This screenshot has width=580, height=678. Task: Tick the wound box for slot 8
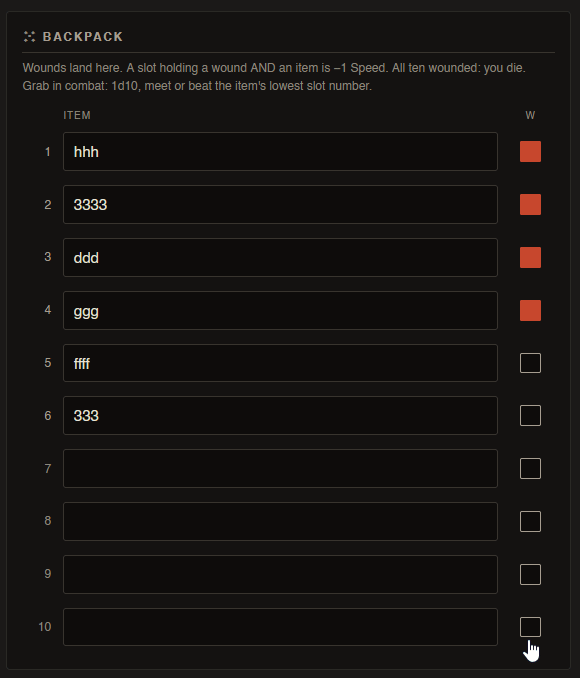click(x=530, y=521)
